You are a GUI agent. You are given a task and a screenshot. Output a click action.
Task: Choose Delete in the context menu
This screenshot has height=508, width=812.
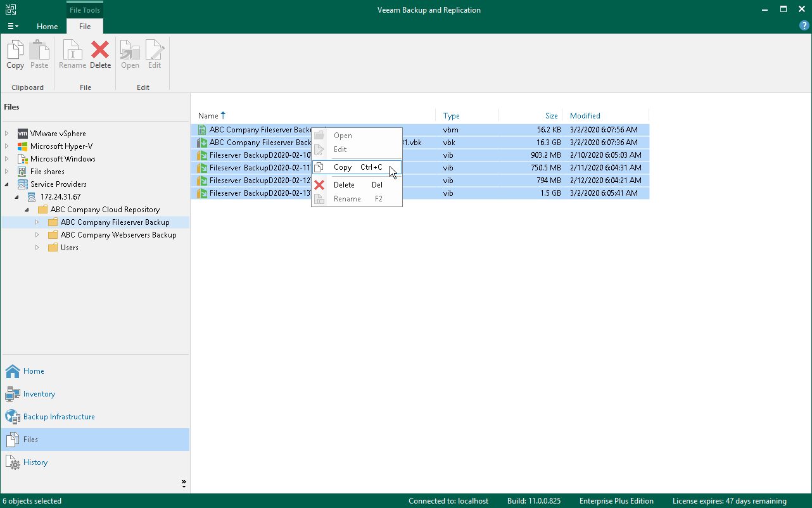[x=357, y=185]
